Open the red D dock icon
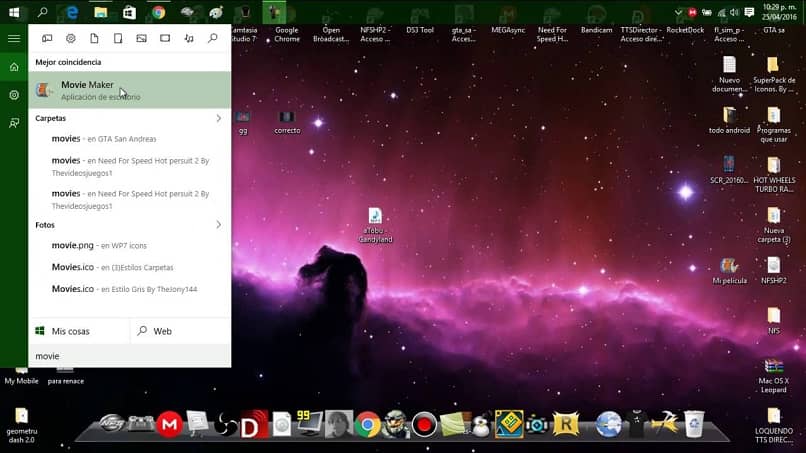Screen dimensions: 806x453 pos(254,424)
